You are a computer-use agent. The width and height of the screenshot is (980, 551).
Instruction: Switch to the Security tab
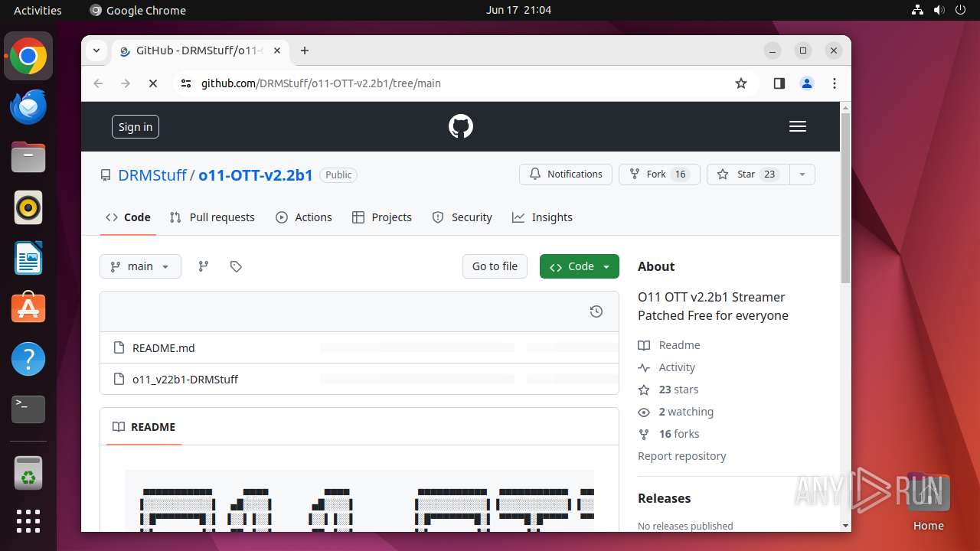point(462,217)
